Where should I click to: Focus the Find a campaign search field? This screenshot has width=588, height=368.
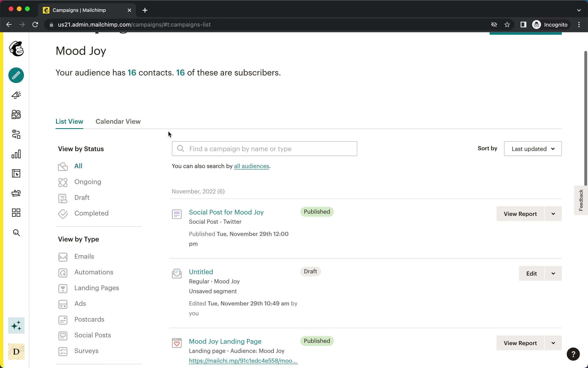(x=264, y=149)
